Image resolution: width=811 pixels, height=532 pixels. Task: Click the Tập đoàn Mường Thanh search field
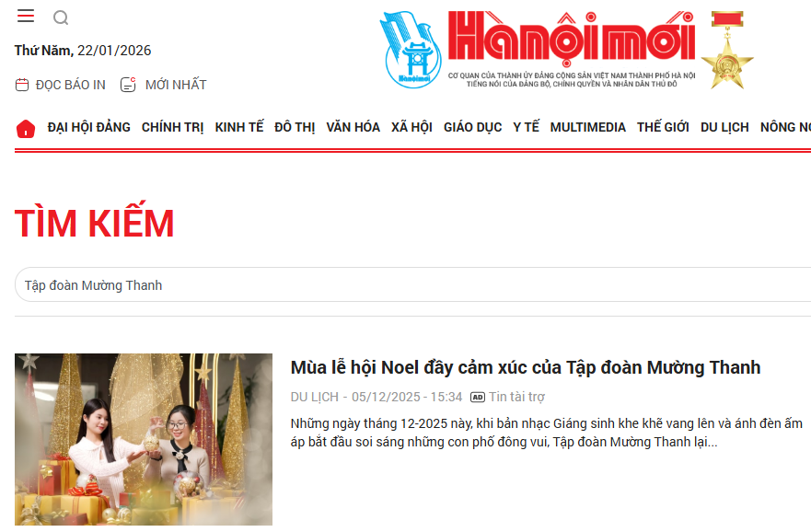(412, 285)
